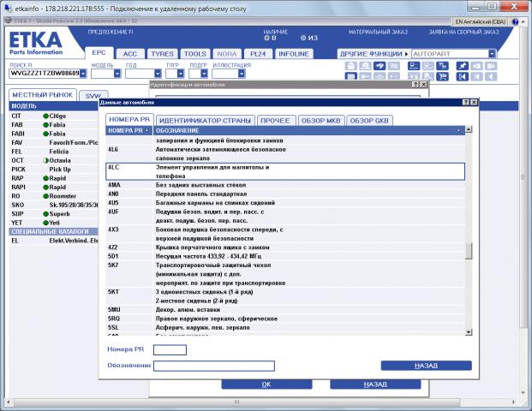Click the skip-to-first arrow icon

coord(462,77)
